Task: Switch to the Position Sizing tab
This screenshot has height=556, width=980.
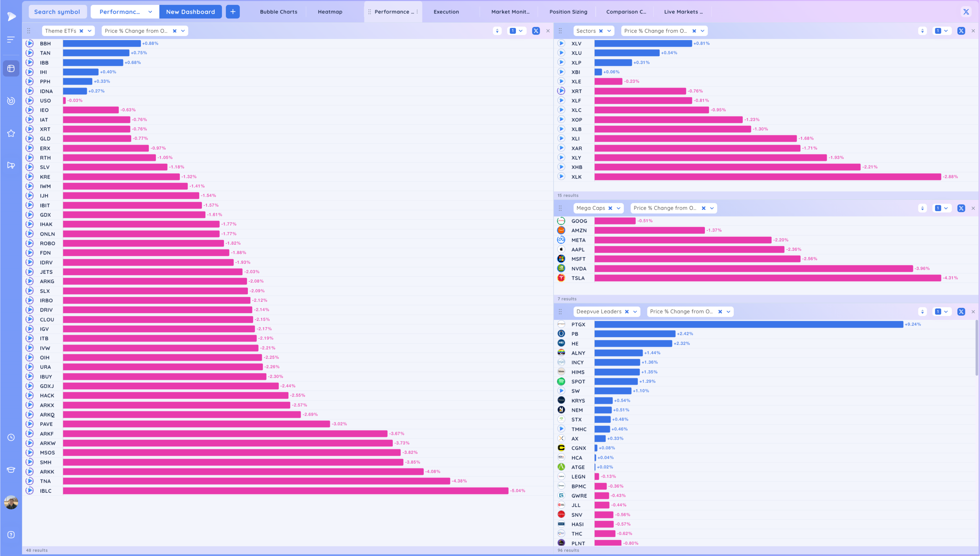Action: click(568, 12)
